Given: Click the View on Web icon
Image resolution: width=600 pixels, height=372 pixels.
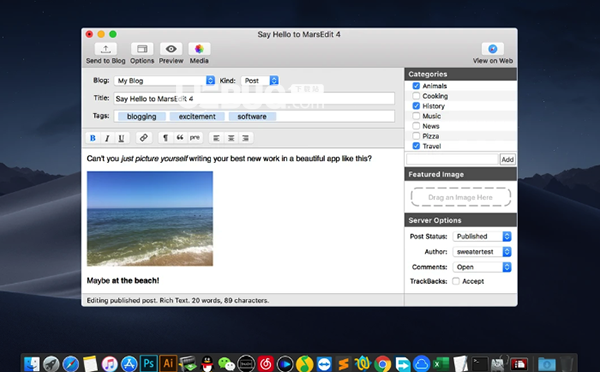Looking at the screenshot, I should coord(492,49).
